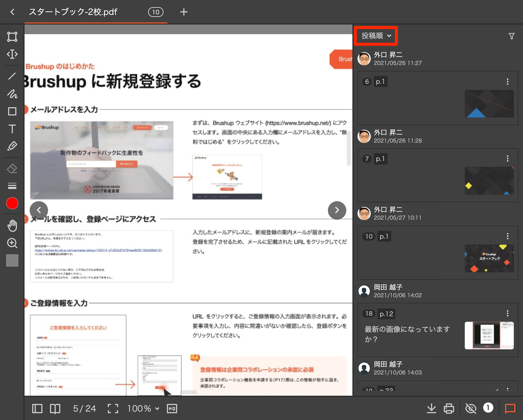Image resolution: width=523 pixels, height=420 pixels.
Task: Click the document vertical scrollbar
Action: pos(349,148)
